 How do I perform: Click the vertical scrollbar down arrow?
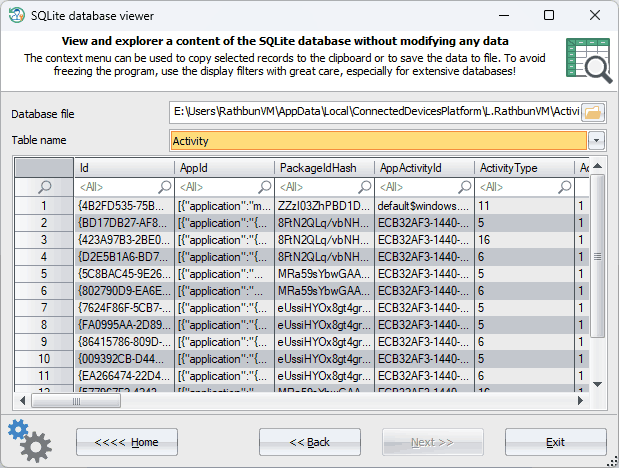pos(598,384)
